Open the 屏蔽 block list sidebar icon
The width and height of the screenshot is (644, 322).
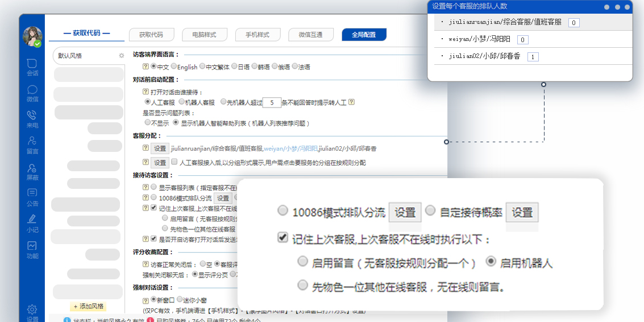pyautogui.click(x=32, y=171)
